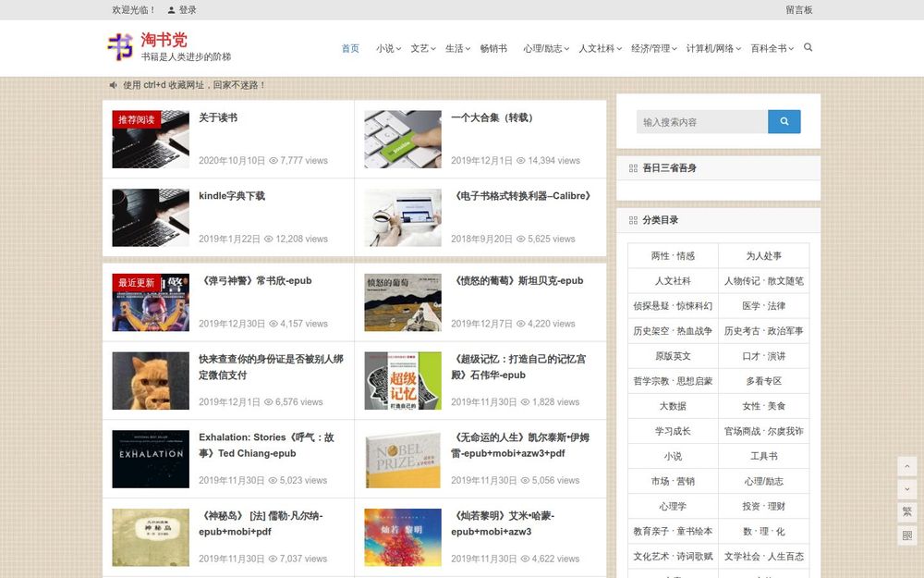924x578 pixels.
Task: Expand the 心理/励志 dropdown menu
Action: [x=546, y=48]
